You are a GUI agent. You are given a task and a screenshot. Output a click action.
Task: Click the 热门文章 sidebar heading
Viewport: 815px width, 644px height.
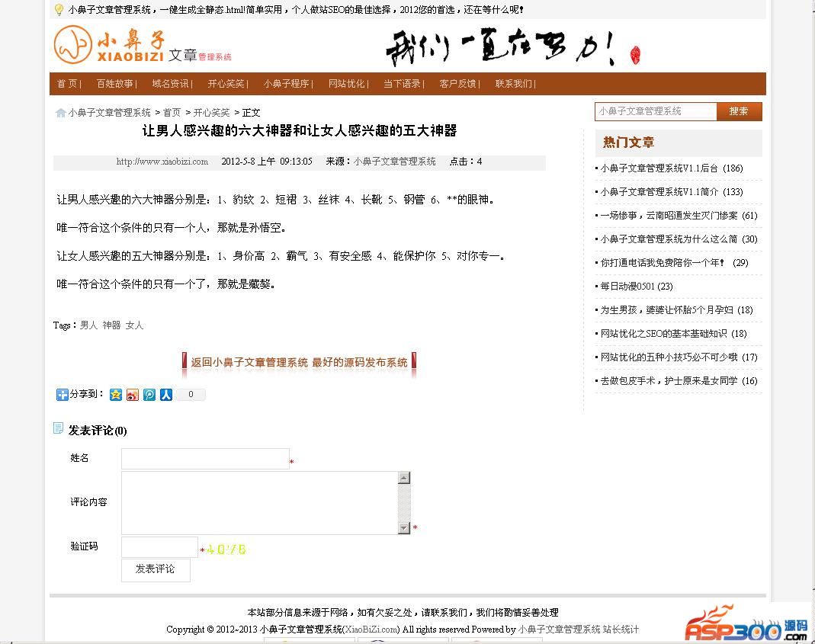(x=628, y=143)
